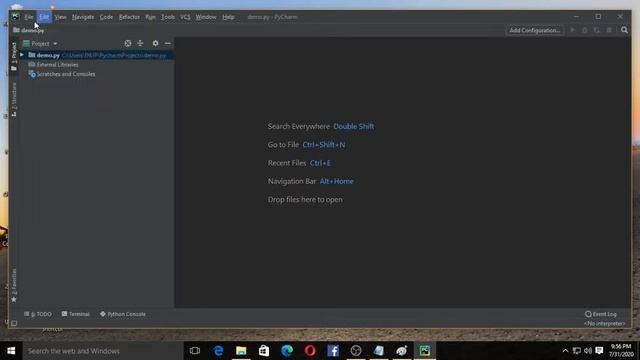This screenshot has width=640, height=360.
Task: Open Action Center notifications icon
Action: click(599, 351)
